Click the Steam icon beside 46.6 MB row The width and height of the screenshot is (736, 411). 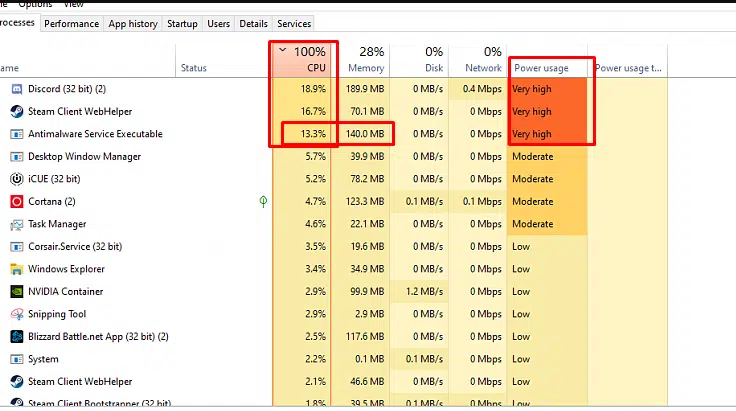[x=16, y=382]
